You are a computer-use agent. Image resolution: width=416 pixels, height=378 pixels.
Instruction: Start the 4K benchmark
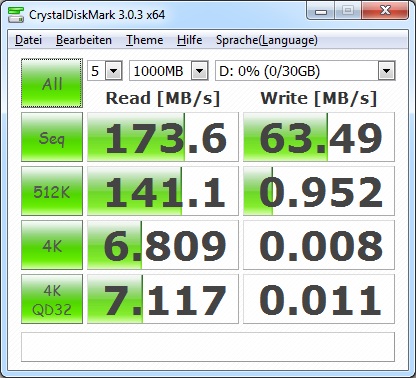pos(52,245)
